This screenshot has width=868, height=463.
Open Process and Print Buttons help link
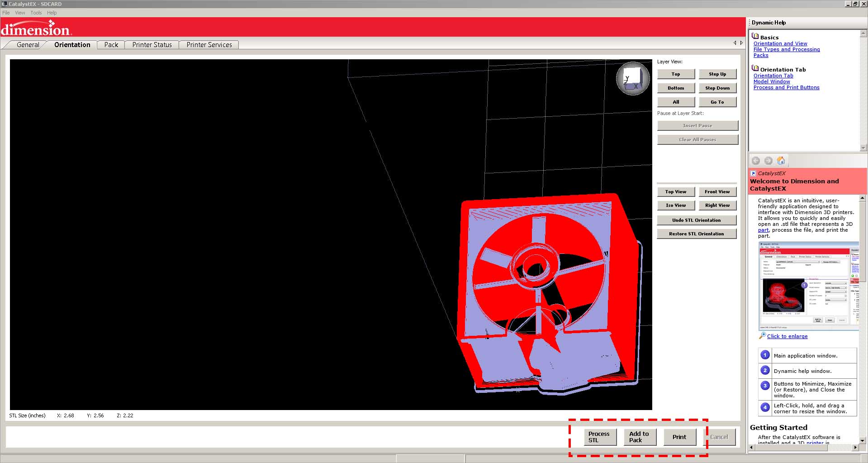coord(786,87)
